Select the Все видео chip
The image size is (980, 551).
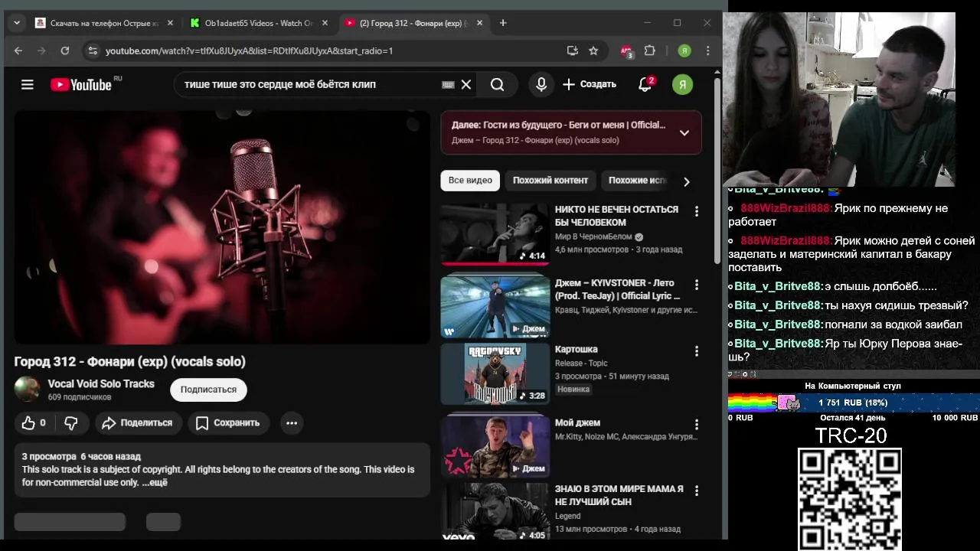470,181
